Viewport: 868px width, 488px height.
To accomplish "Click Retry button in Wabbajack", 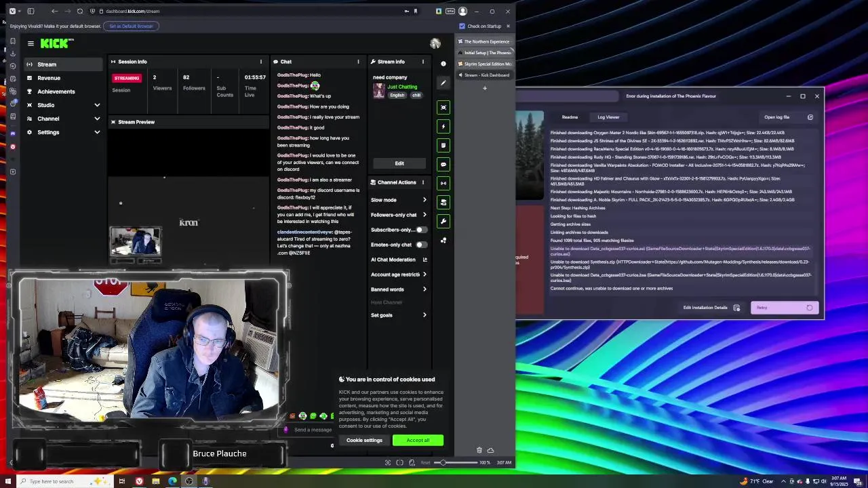I will click(x=784, y=308).
